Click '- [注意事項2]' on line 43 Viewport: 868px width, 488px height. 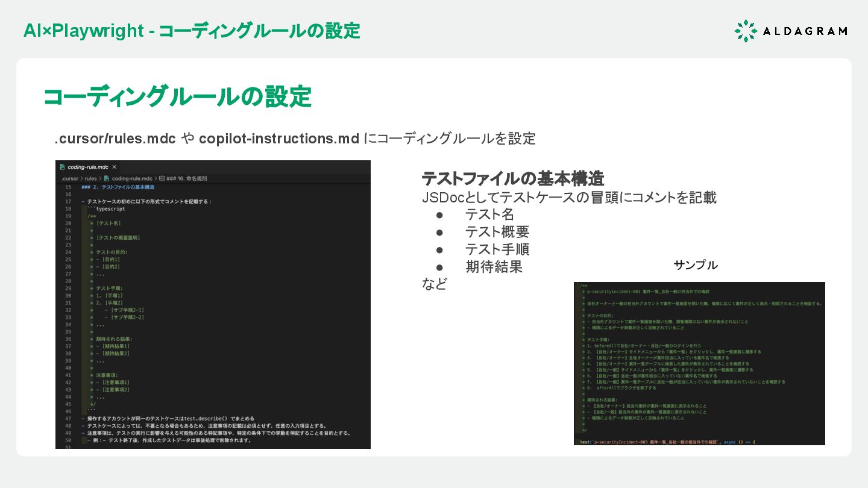(113, 390)
